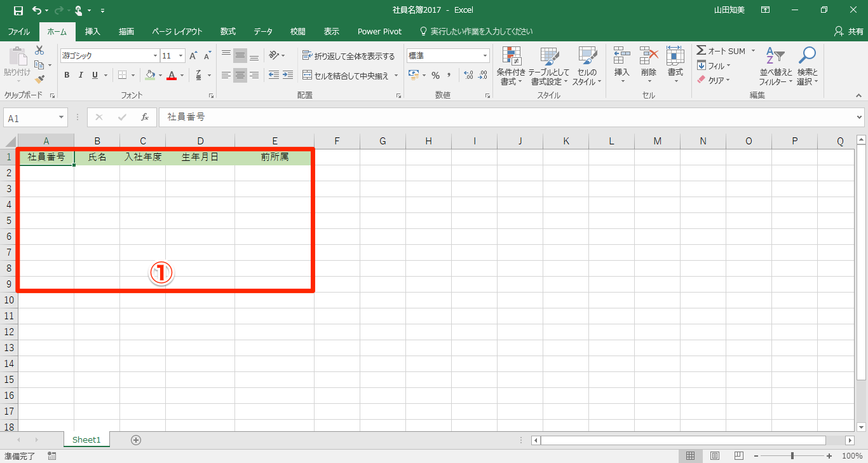Open Ribbon Display Options in the title bar

[766, 10]
